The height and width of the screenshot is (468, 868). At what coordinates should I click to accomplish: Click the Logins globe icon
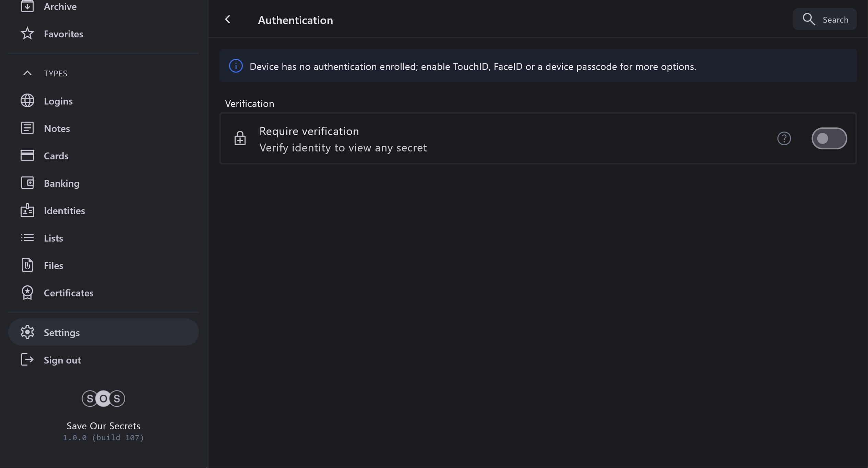pos(27,101)
